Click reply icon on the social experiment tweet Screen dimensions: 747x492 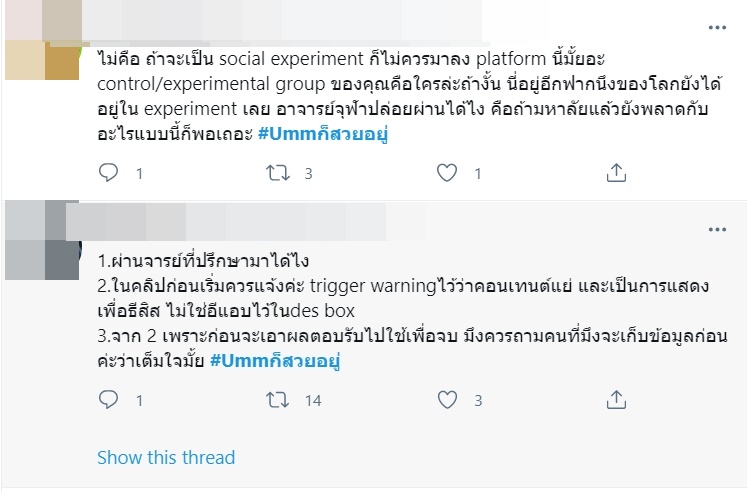click(x=109, y=173)
